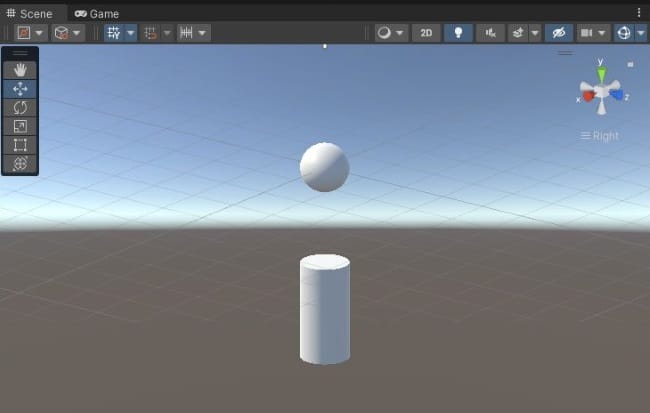Open handle rotation dropdown arrow
The height and width of the screenshot is (413, 650).
[77, 33]
